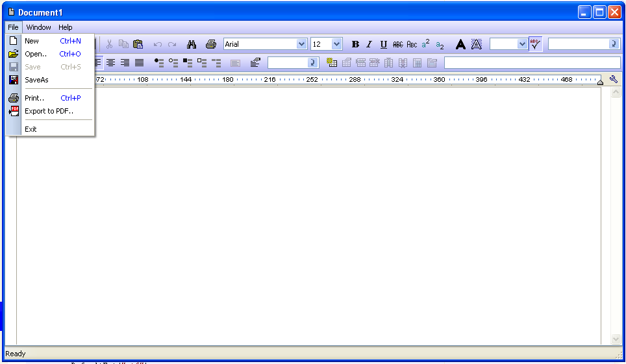This screenshot has width=626, height=364.
Task: Click the large black letter A icon
Action: click(460, 44)
